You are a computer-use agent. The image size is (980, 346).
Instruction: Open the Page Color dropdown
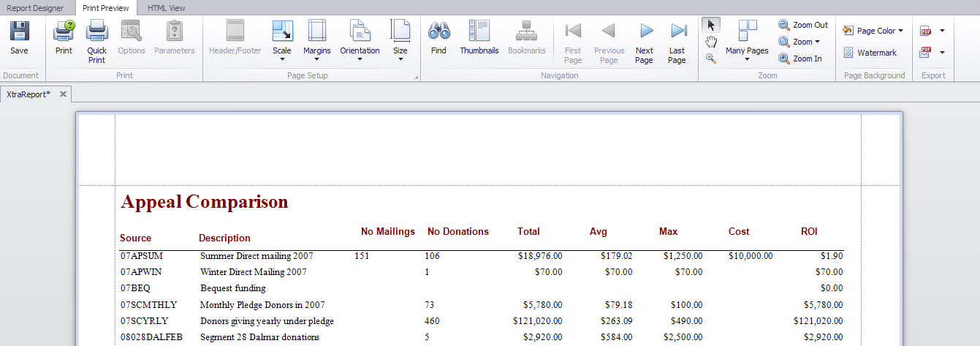coord(873,31)
